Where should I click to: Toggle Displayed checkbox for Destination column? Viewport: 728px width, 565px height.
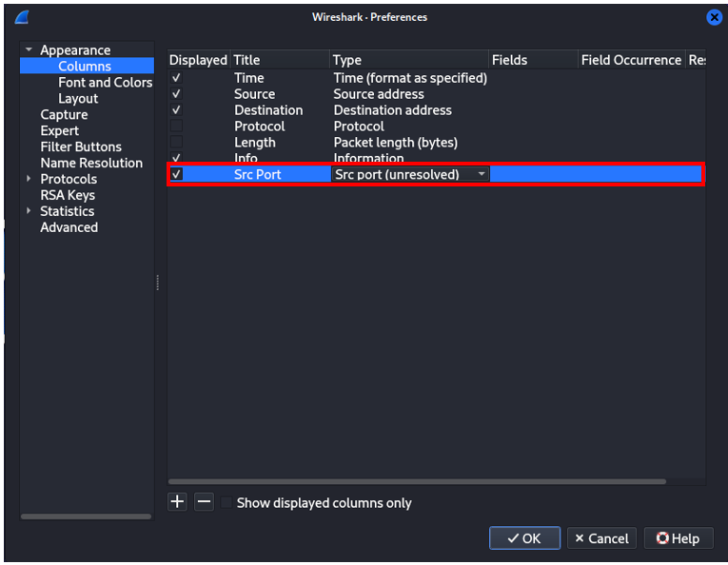pyautogui.click(x=176, y=110)
